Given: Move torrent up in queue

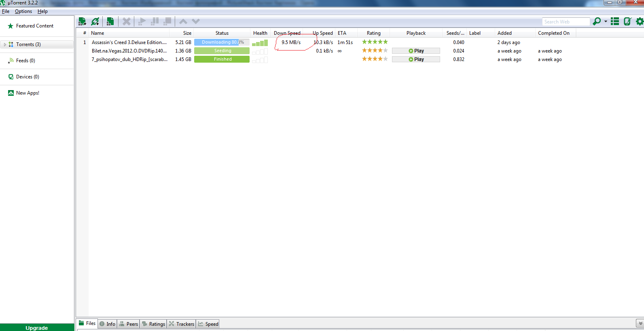Looking at the screenshot, I should coord(183,21).
